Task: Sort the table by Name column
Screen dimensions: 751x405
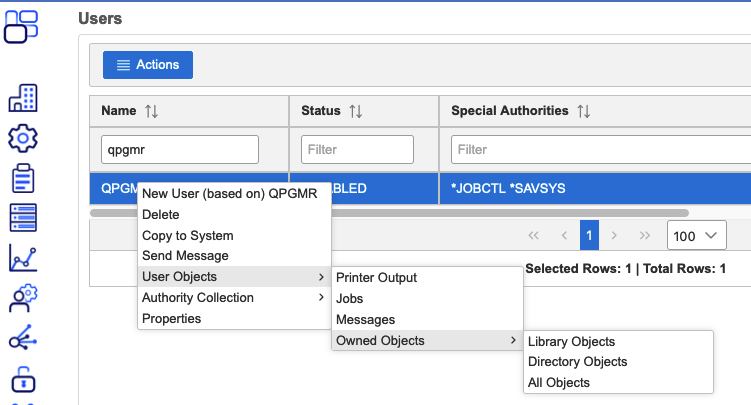Action: click(151, 111)
